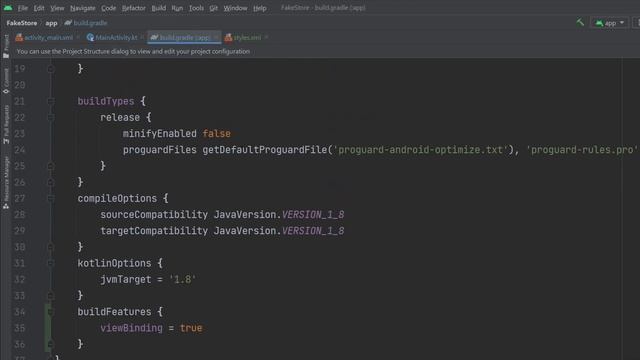Image resolution: width=640 pixels, height=360 pixels.
Task: Click the VERSION_1_8 constant on line 28
Action: click(313, 215)
